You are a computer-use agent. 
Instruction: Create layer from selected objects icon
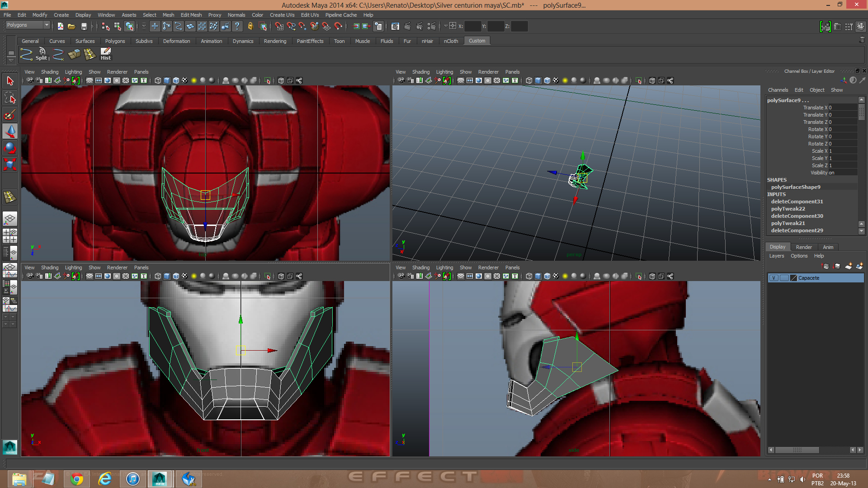[x=860, y=266]
